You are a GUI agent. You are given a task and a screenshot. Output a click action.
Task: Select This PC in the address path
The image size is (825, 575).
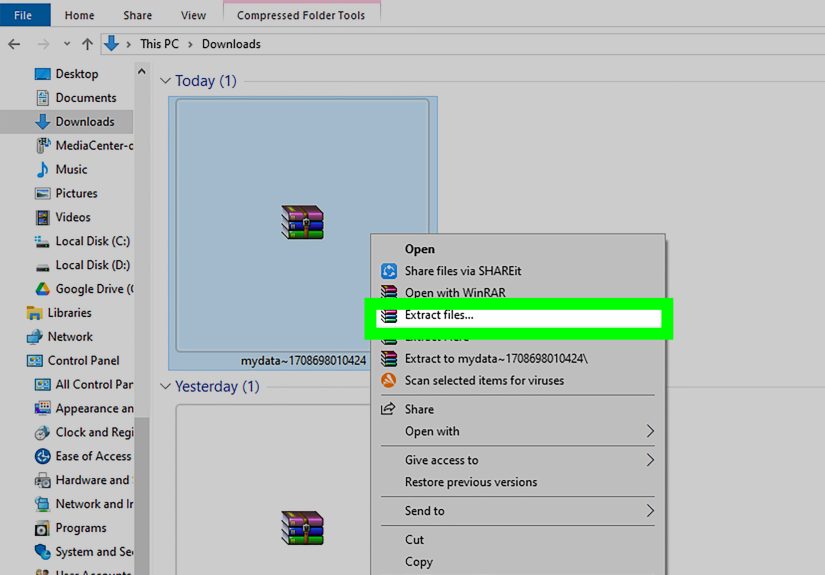pyautogui.click(x=159, y=44)
